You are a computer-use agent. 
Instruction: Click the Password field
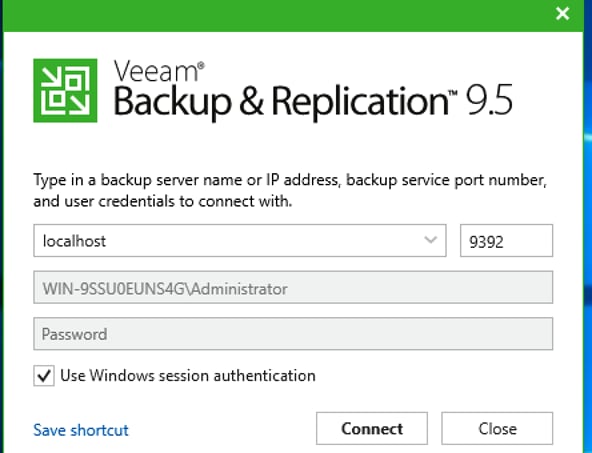click(293, 334)
